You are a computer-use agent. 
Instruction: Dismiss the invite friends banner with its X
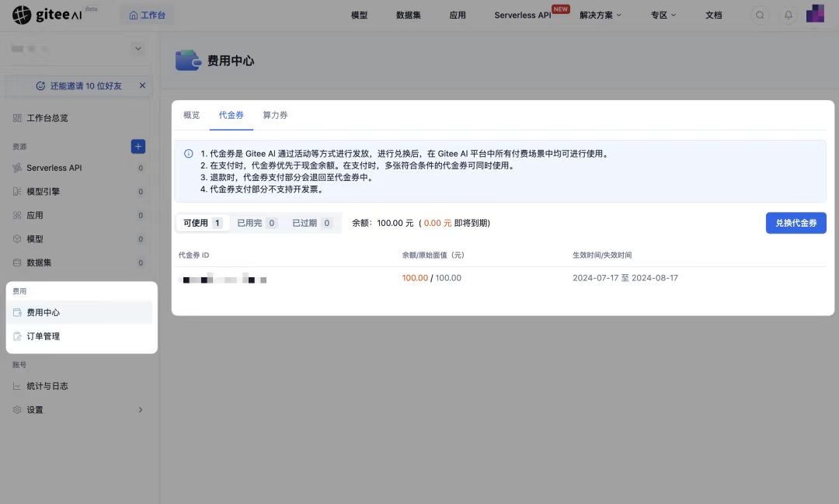coord(143,85)
